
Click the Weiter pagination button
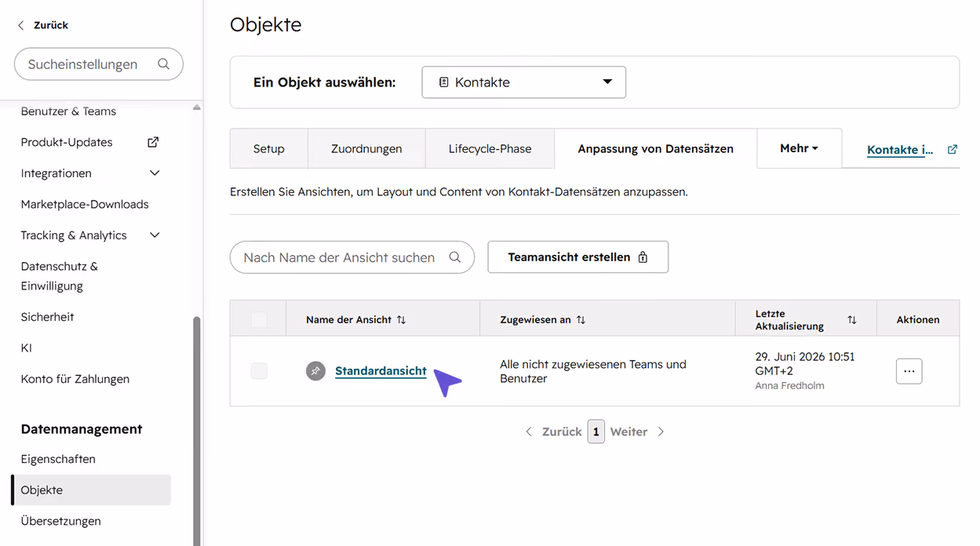pyautogui.click(x=638, y=431)
